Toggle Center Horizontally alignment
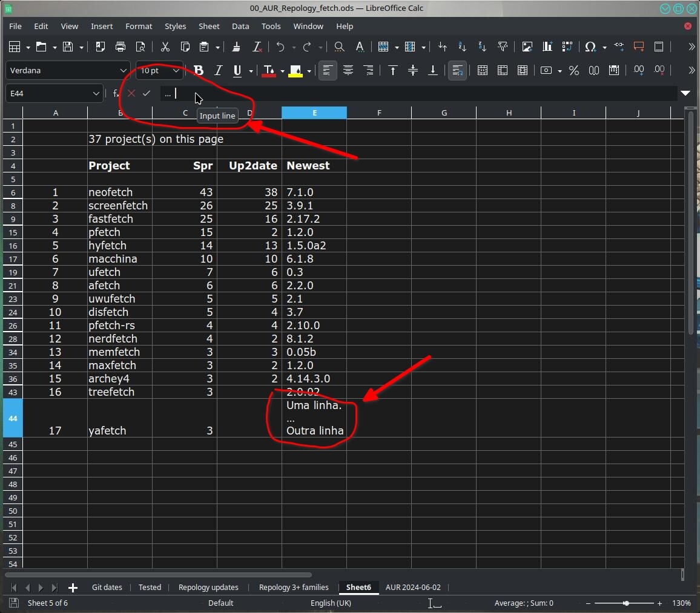The image size is (700, 613). click(x=348, y=70)
